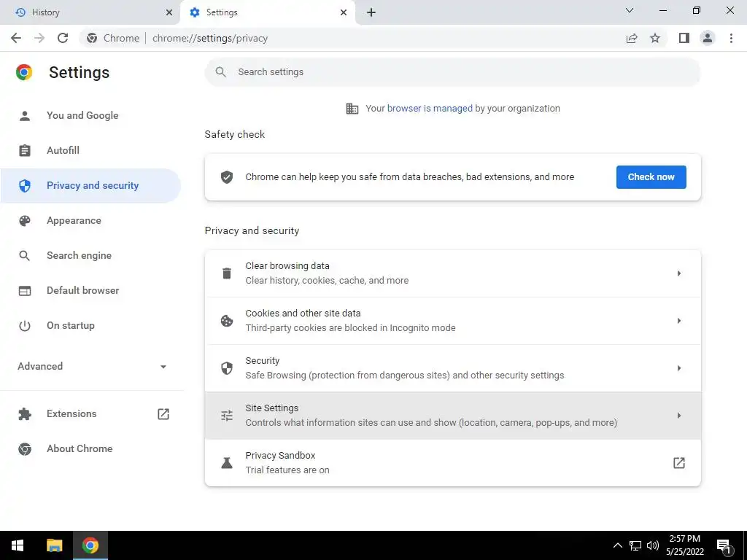Open Clear browsing data
This screenshot has height=560, width=747.
(452, 273)
